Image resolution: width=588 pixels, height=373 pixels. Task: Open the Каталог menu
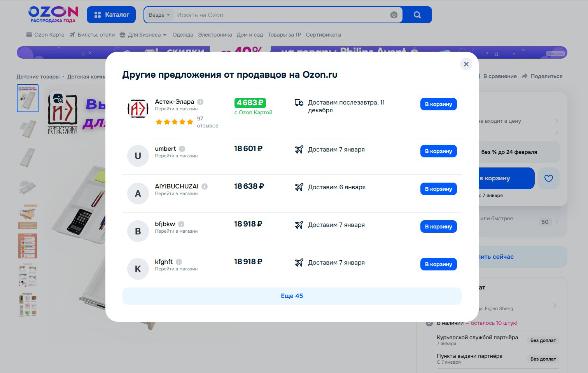coord(111,15)
